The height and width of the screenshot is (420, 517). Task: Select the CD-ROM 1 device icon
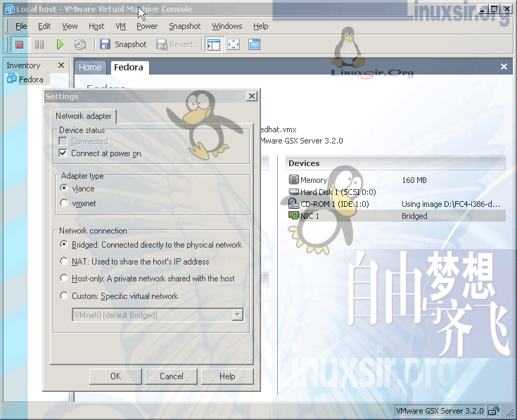293,203
